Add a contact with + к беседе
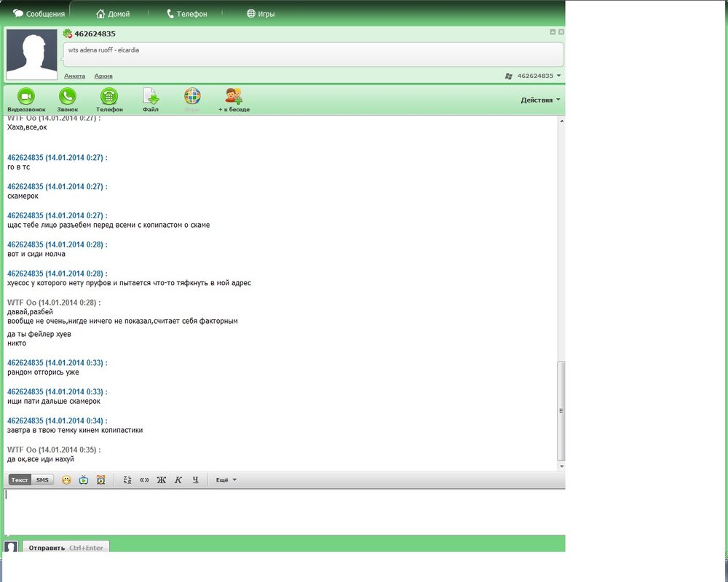The image size is (728, 582). point(234,97)
